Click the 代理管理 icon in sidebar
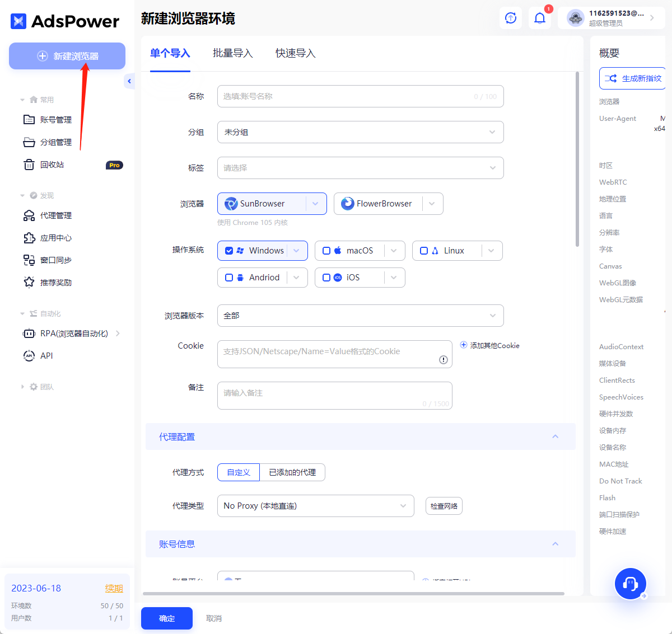This screenshot has height=634, width=672. tap(29, 215)
